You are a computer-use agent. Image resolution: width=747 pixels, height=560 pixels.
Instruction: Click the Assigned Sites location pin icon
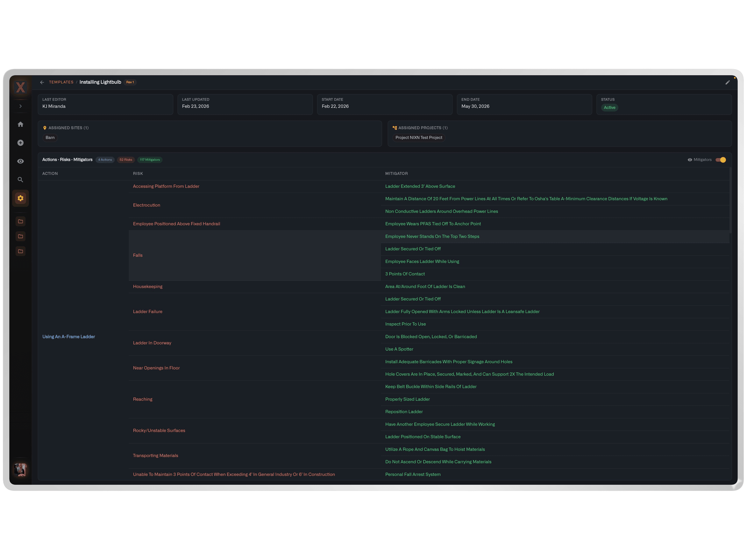click(x=45, y=128)
